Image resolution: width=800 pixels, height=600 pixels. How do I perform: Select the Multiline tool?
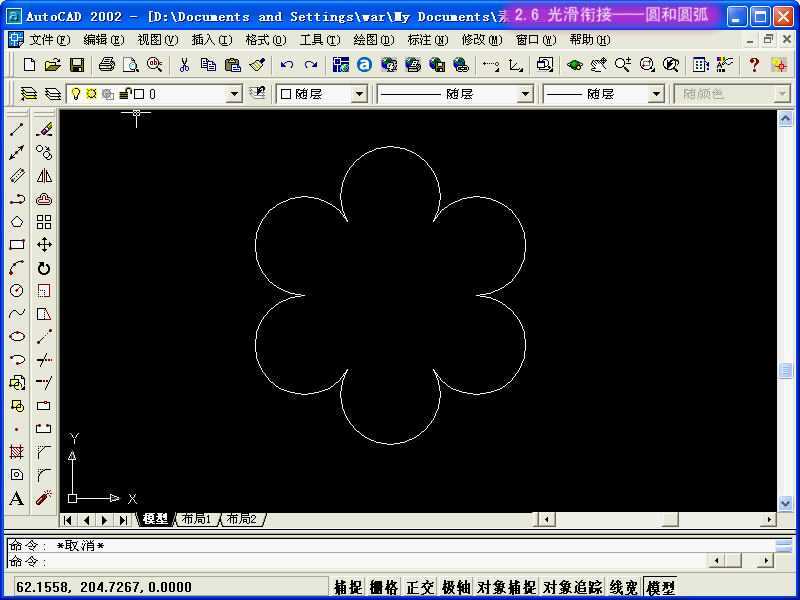17,175
